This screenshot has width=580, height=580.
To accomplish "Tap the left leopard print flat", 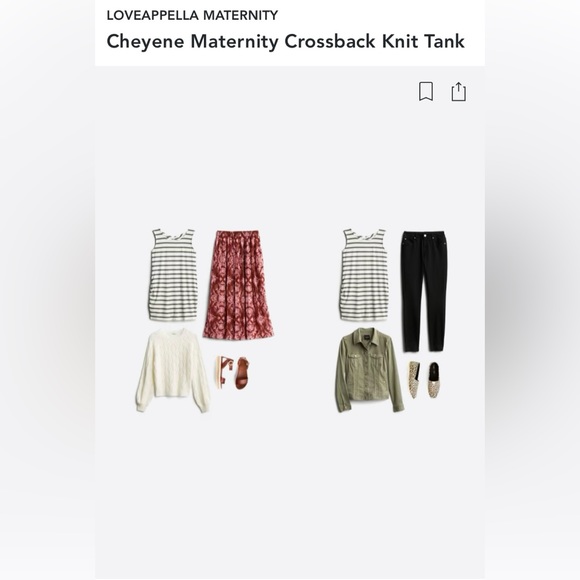I will pos(414,379).
